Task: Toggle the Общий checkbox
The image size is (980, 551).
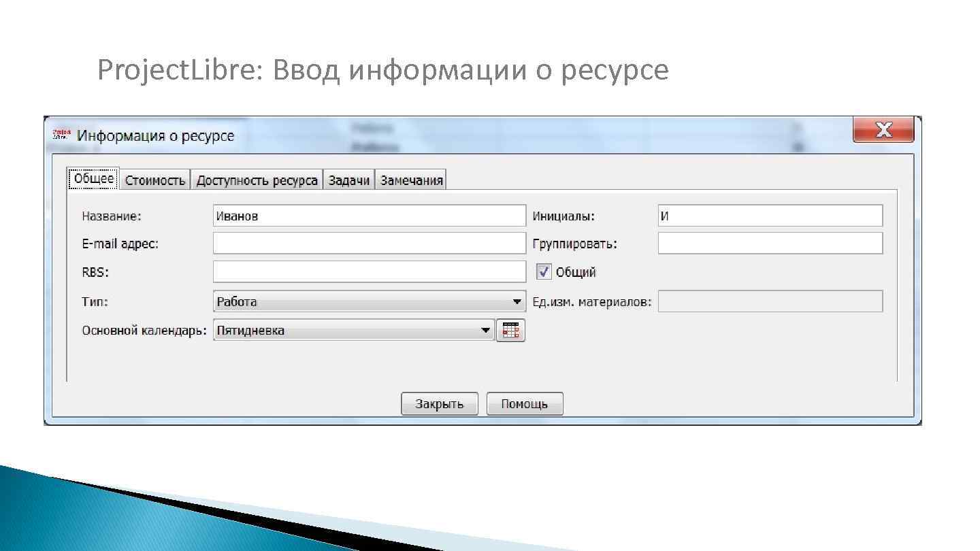Action: coord(544,272)
